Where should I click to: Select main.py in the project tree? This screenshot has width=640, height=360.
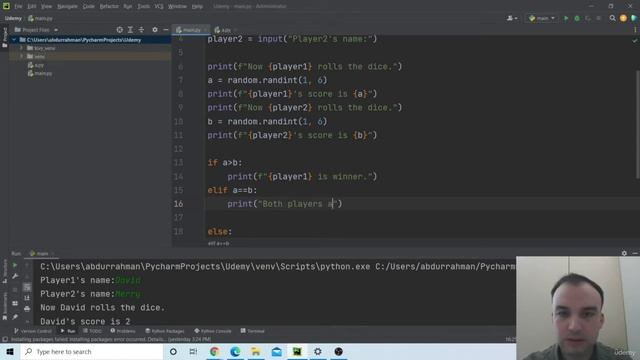click(40, 73)
